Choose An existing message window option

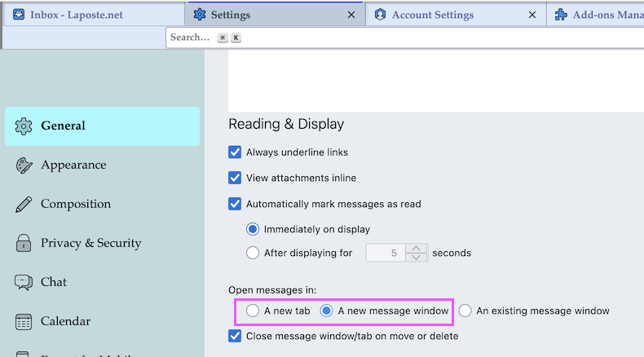[x=465, y=311]
